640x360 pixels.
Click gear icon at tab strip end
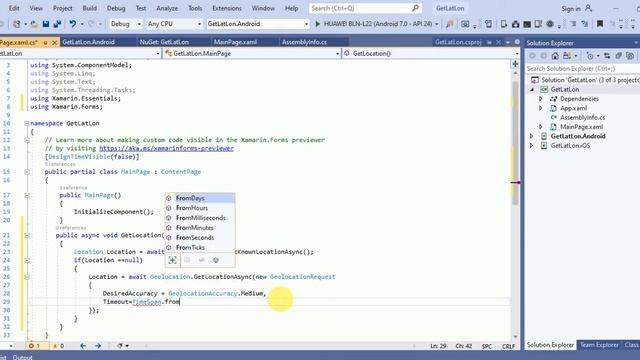point(517,42)
